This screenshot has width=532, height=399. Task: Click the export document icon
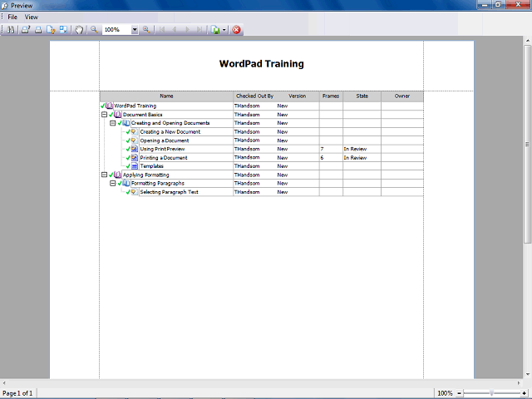tap(215, 30)
